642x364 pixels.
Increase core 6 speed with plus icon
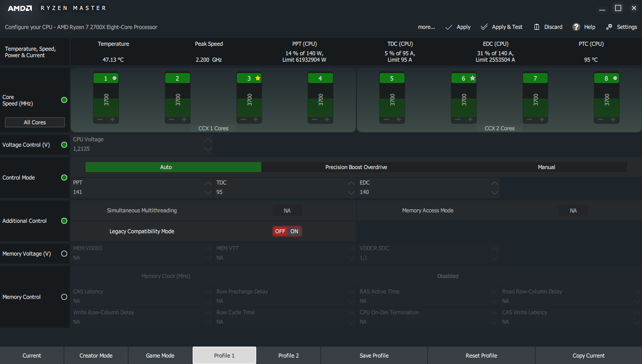[470, 119]
